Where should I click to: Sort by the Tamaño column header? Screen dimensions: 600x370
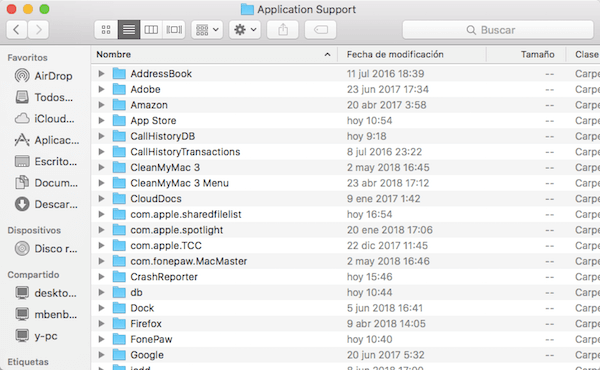tap(526, 54)
